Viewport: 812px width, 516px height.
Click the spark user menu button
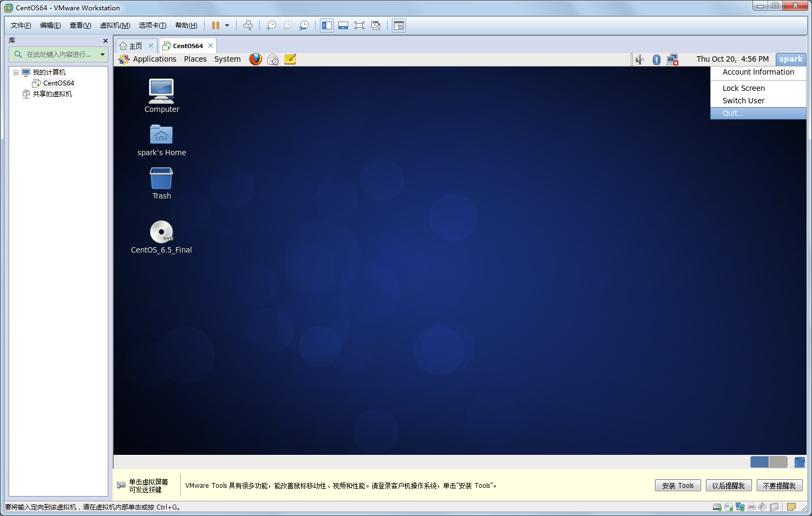click(x=791, y=59)
